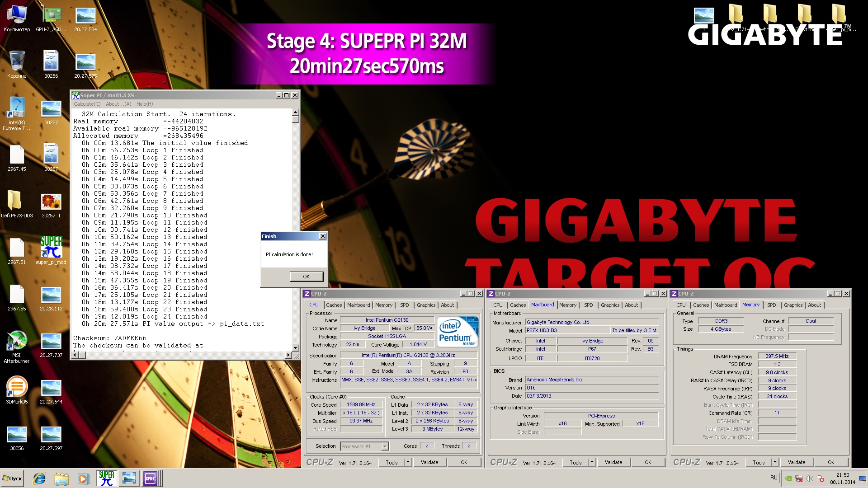This screenshot has height=488, width=868.
Task: Open the 20.27.584 image file icon
Action: click(85, 18)
